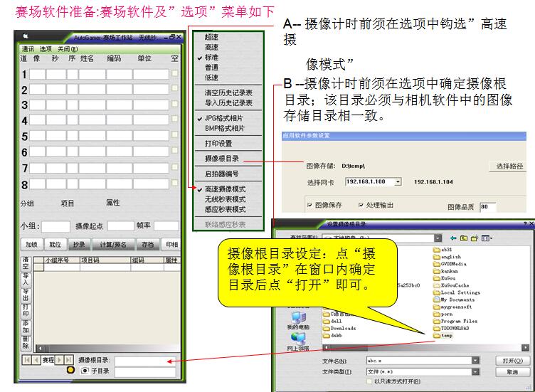
Task: Open the 通讯 menu
Action: click(28, 49)
